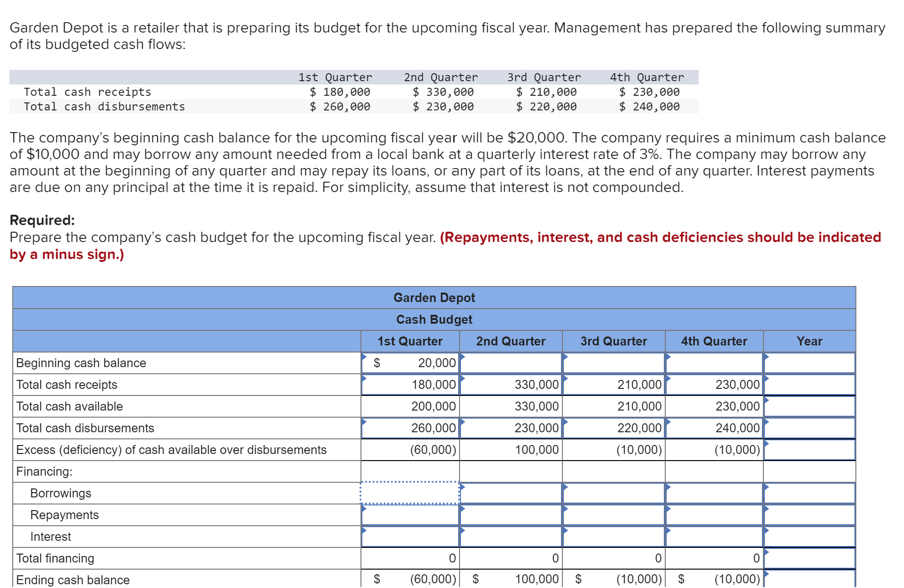
Task: Click 2nd Quarter Interest input cell
Action: [x=511, y=537]
